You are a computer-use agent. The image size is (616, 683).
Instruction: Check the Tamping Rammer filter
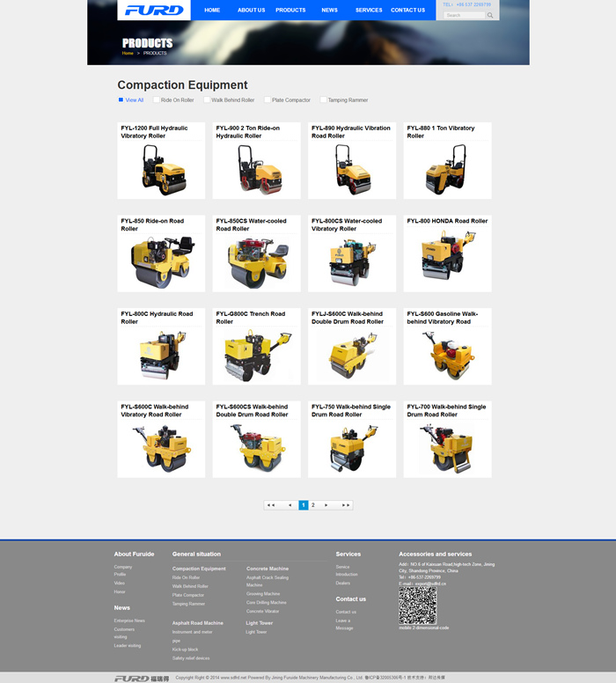tap(323, 99)
